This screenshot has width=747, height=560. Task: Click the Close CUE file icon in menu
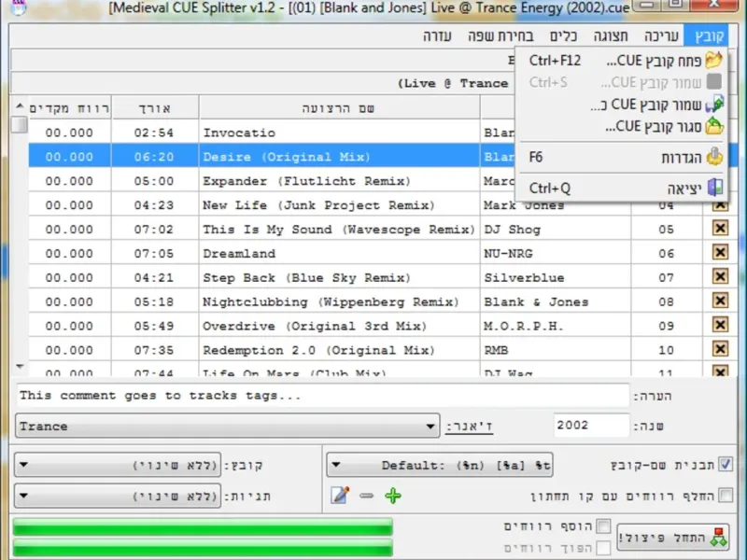(714, 126)
